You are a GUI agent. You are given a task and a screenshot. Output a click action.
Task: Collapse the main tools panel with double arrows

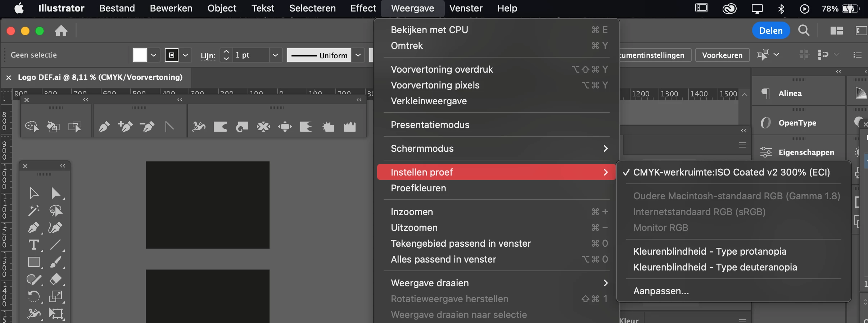(63, 166)
